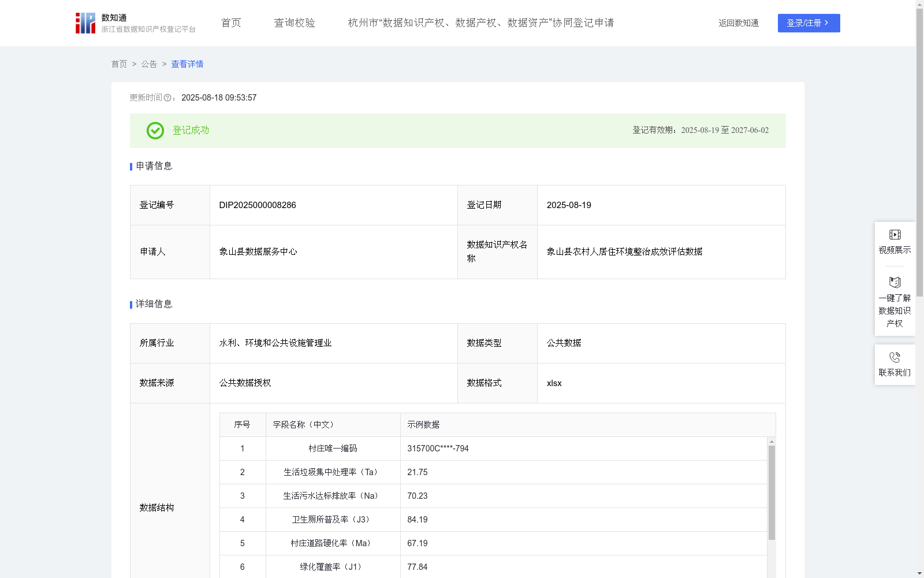Click the 返回数知通 link
The width and height of the screenshot is (924, 578).
click(739, 23)
